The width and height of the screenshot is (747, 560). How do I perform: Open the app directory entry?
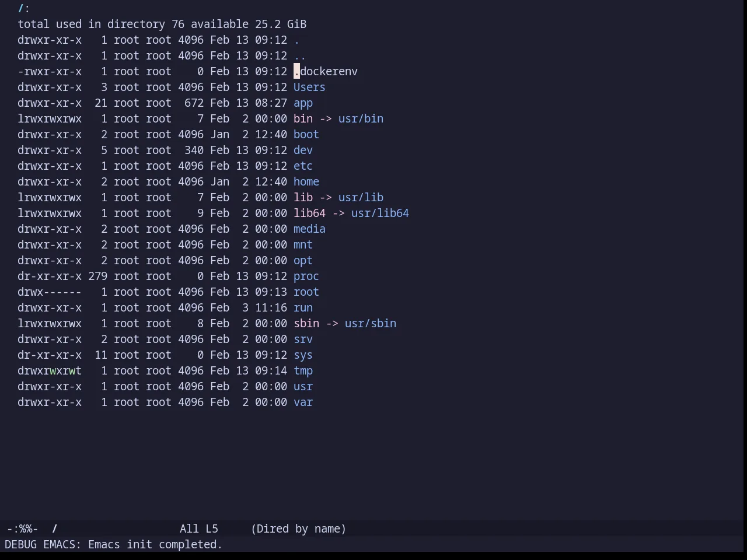303,103
